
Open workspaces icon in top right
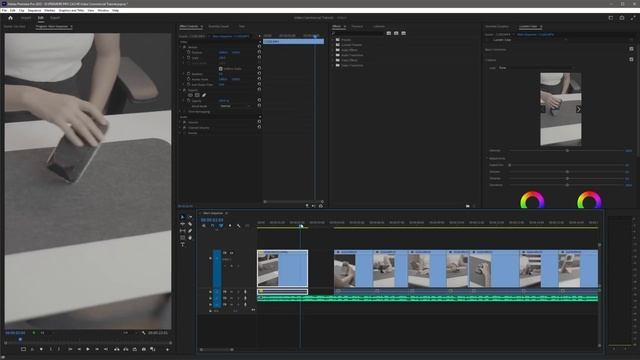click(x=611, y=18)
